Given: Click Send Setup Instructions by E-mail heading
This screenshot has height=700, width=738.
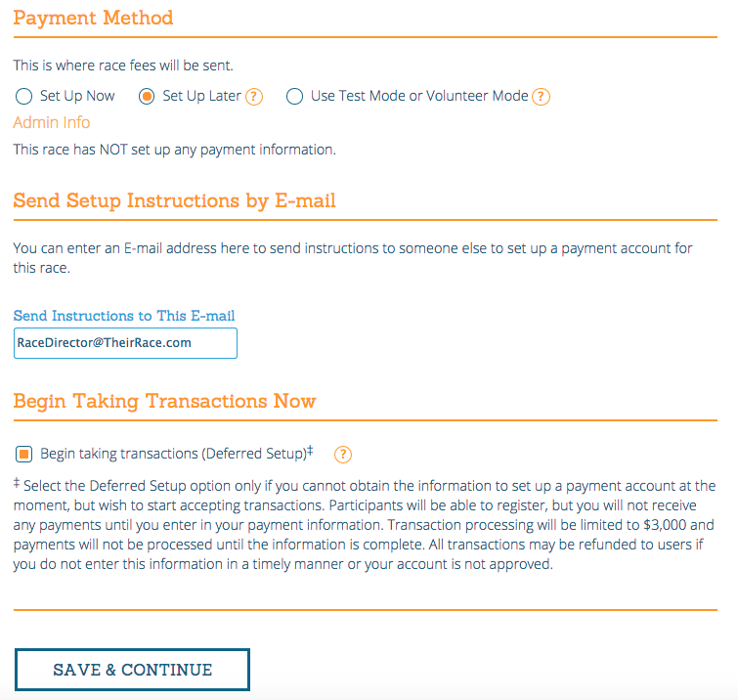Looking at the screenshot, I should click(174, 201).
